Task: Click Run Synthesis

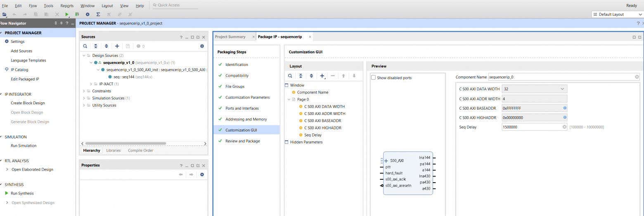Action: point(22,193)
